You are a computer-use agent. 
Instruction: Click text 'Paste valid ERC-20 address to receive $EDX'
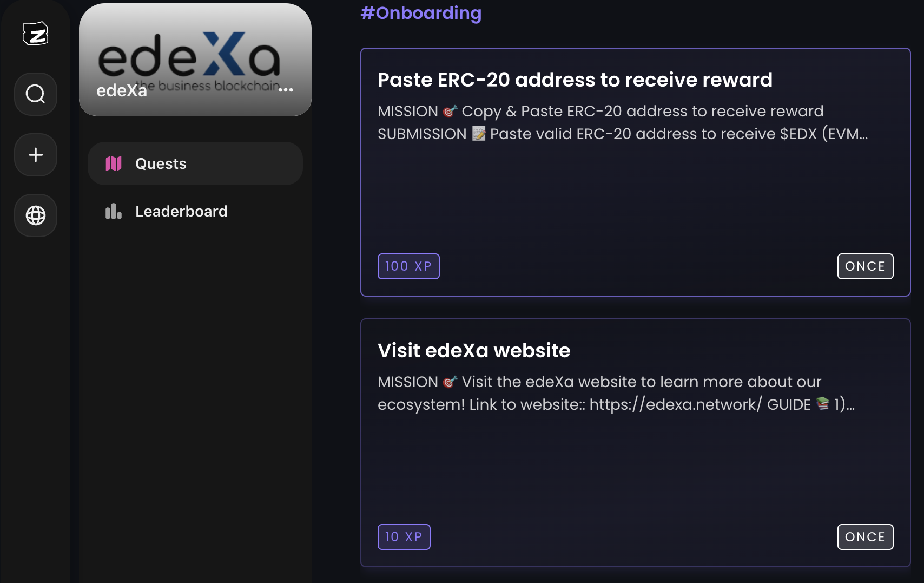(x=654, y=134)
